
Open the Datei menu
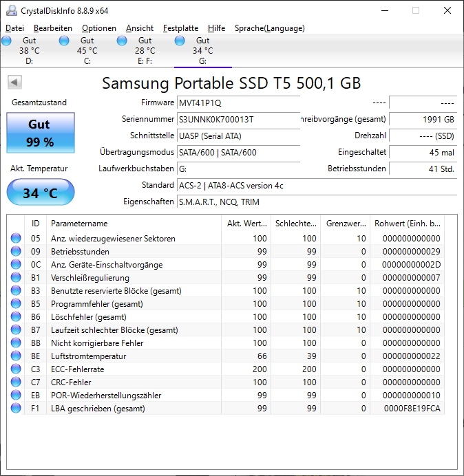pyautogui.click(x=14, y=28)
